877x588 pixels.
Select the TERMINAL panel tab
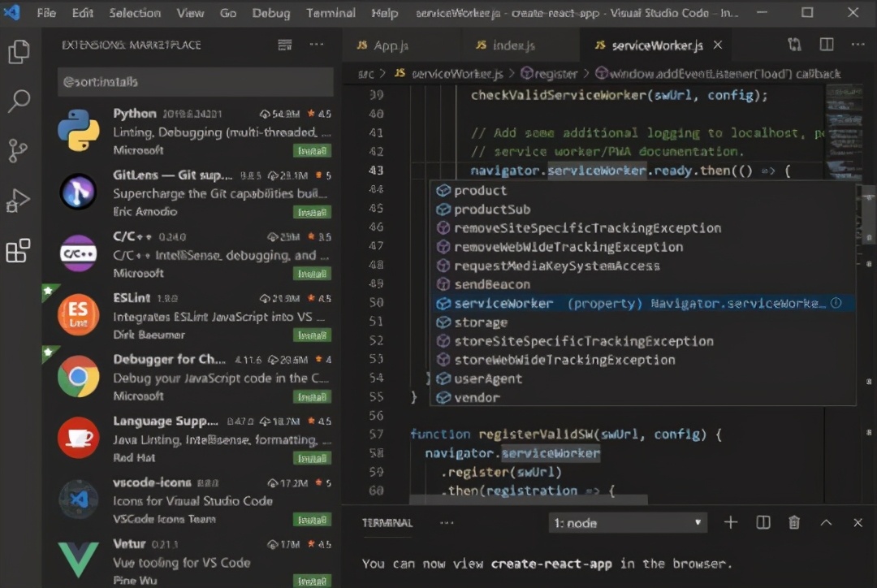point(387,522)
